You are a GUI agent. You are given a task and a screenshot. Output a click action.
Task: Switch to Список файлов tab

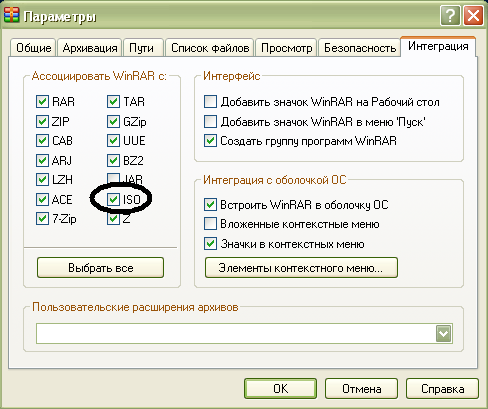[x=210, y=48]
